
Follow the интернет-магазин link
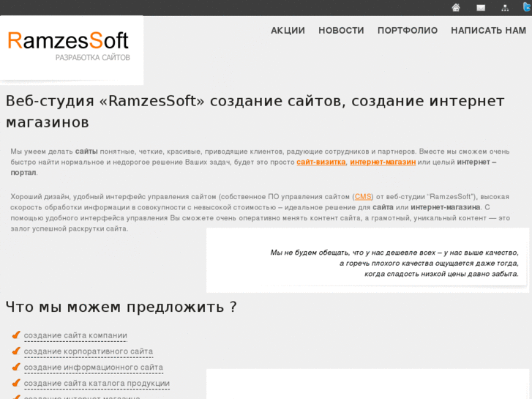pos(383,162)
